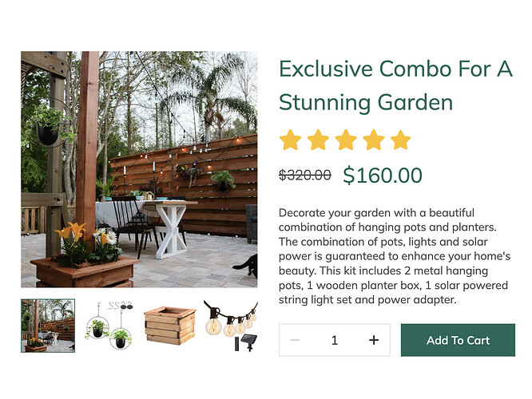This screenshot has width=532, height=399.
Task: Decrease quantity with the minus button
Action: [295, 341]
